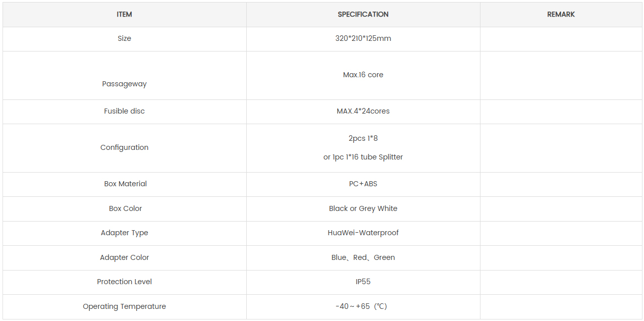The height and width of the screenshot is (321, 644).
Task: Click the HuaWei-Waterproof specification
Action: [363, 233]
